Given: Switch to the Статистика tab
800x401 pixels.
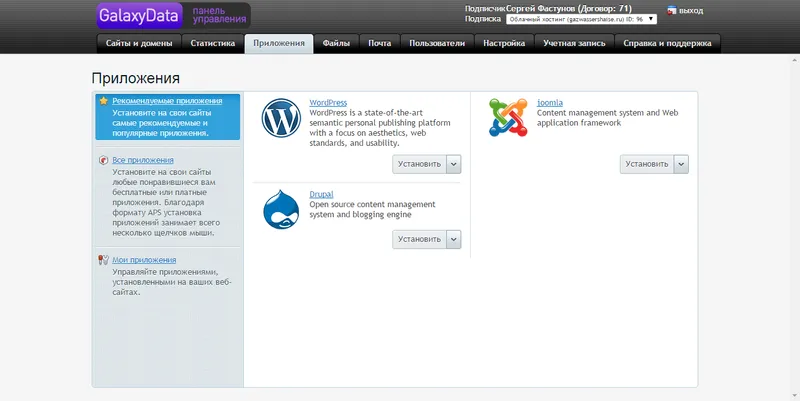Looking at the screenshot, I should [213, 43].
